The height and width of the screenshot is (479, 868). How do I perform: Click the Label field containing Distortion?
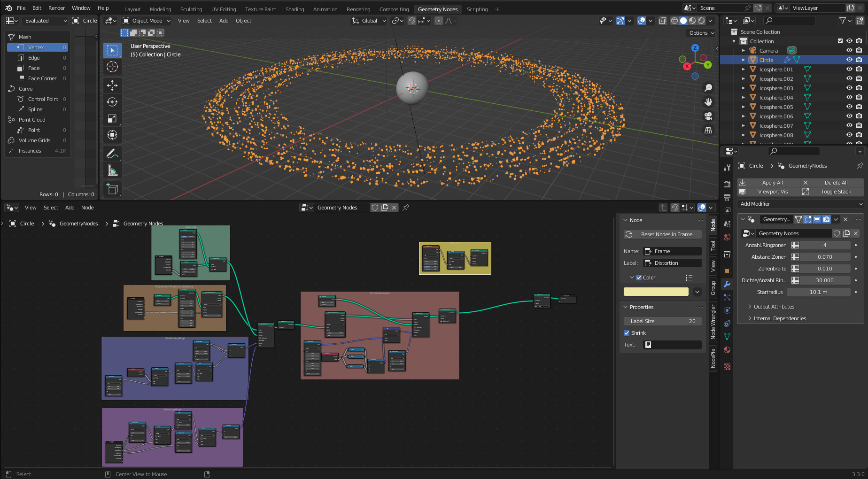pos(672,263)
